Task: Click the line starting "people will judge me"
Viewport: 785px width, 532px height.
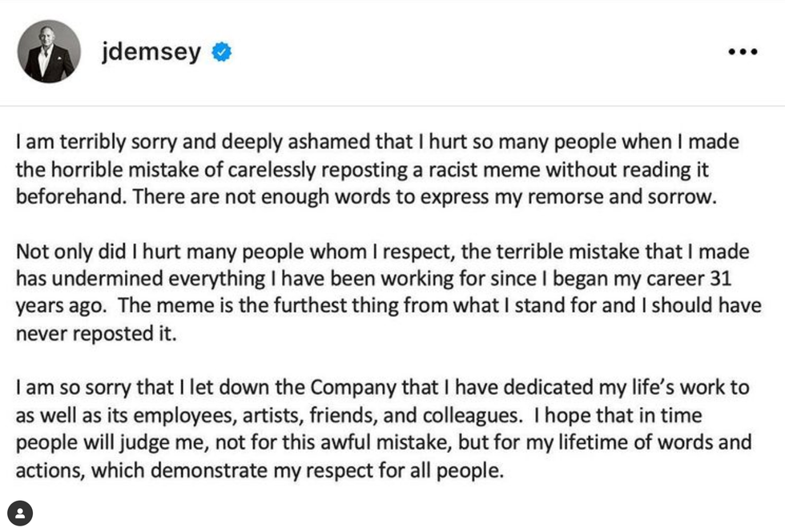Action: [x=383, y=442]
